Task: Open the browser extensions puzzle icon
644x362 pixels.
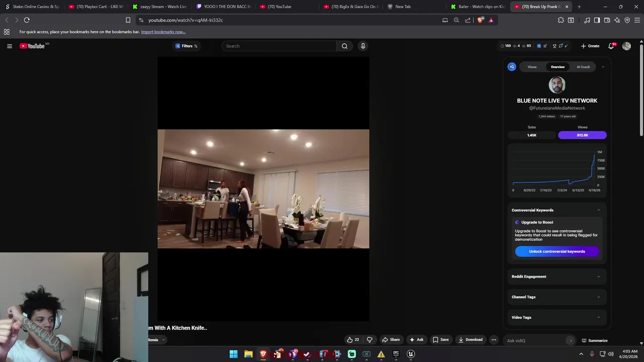Action: pos(561,20)
